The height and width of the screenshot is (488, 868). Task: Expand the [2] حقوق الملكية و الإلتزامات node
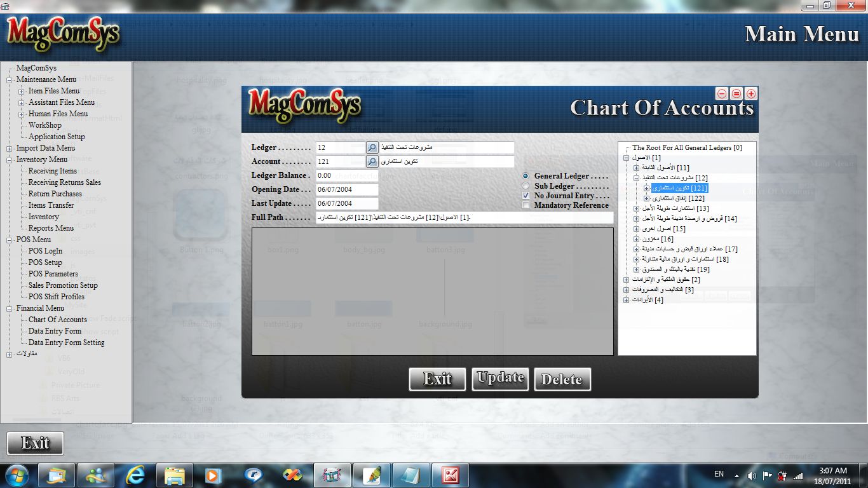click(x=626, y=280)
